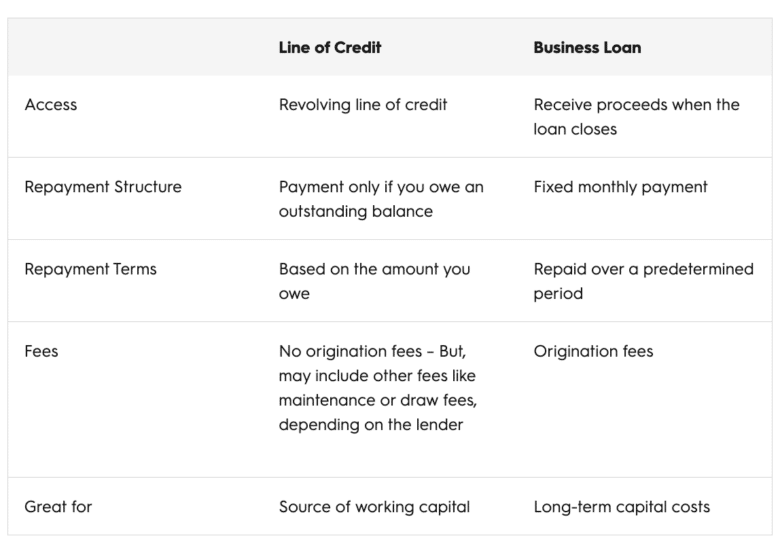
Task: Click 'Repaid over a predetermined' text
Action: (x=643, y=269)
